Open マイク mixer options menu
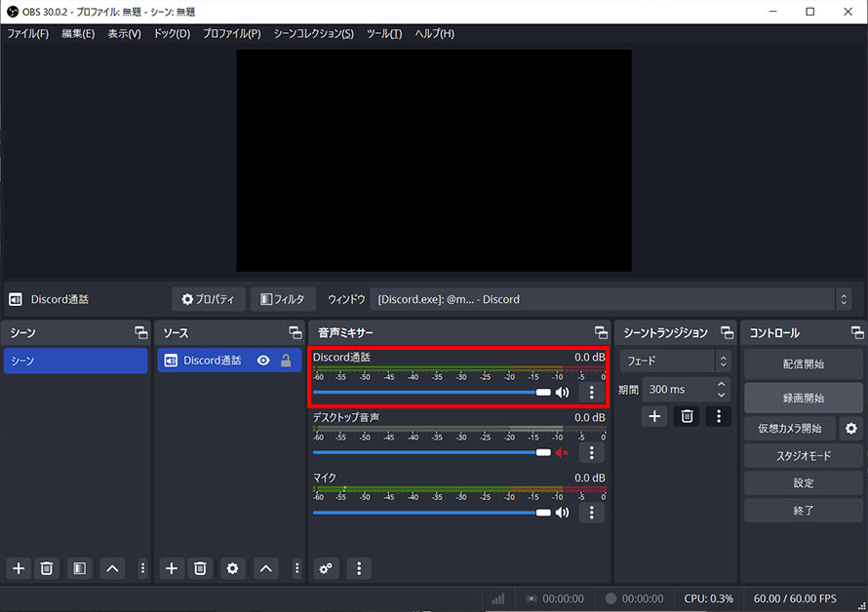Image resolution: width=868 pixels, height=612 pixels. coord(591,513)
